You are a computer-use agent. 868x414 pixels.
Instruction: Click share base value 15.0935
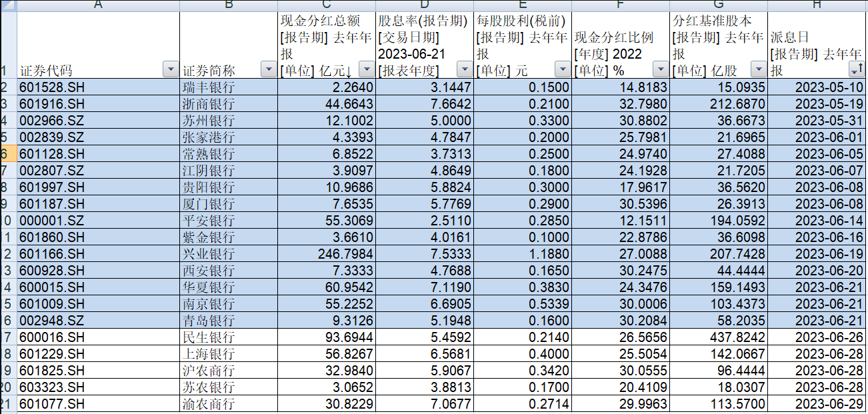coord(719,87)
